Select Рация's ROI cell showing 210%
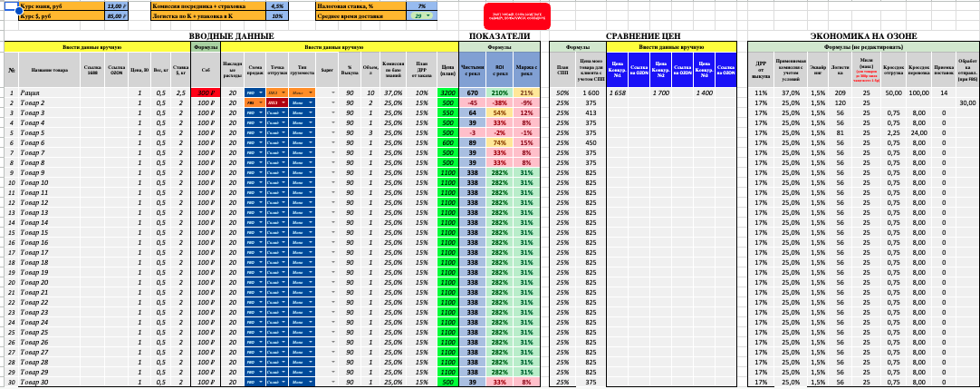This screenshot has height=389, width=980. (x=499, y=92)
